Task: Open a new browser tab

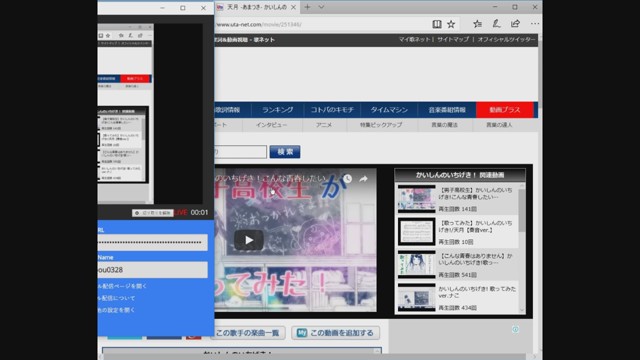Action: click(307, 7)
